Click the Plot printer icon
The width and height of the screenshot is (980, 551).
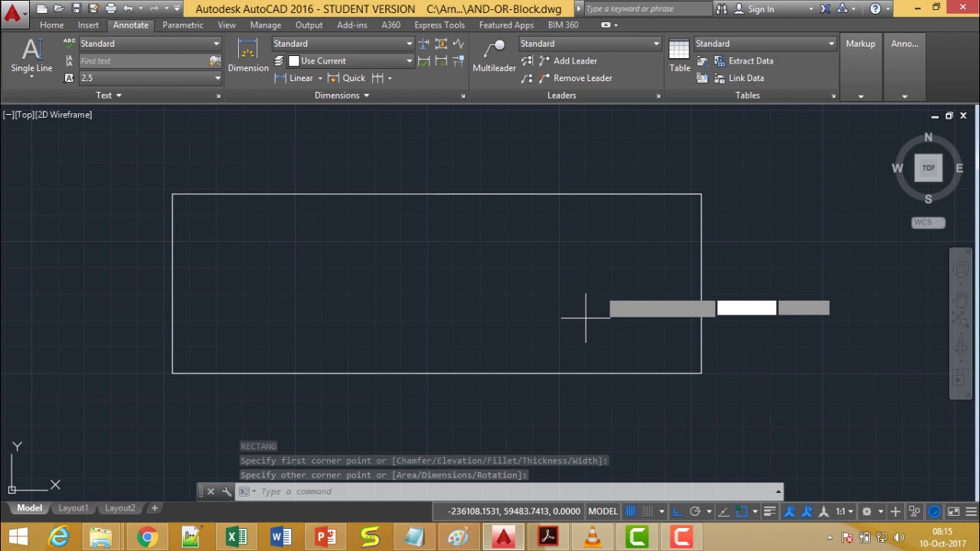coord(111,8)
